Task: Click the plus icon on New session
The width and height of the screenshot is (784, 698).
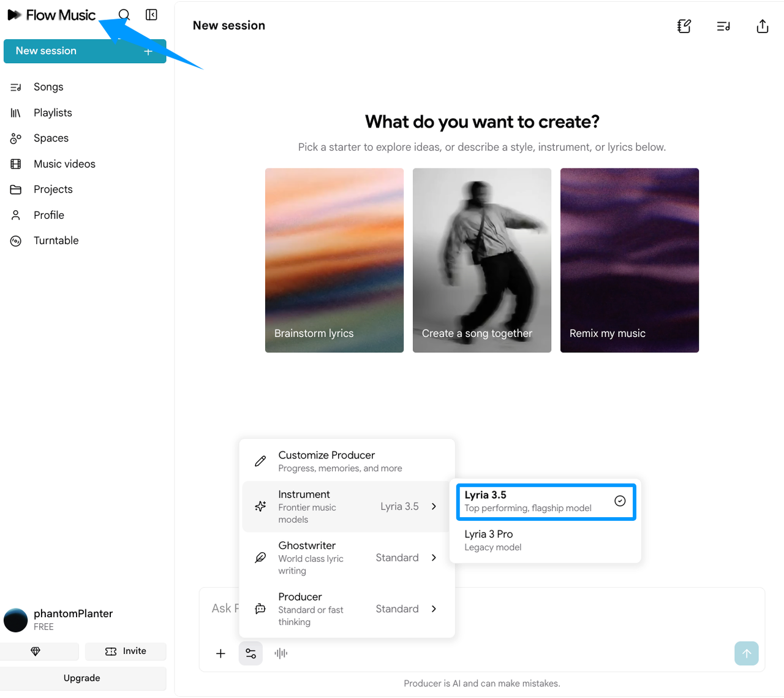Action: tap(148, 51)
